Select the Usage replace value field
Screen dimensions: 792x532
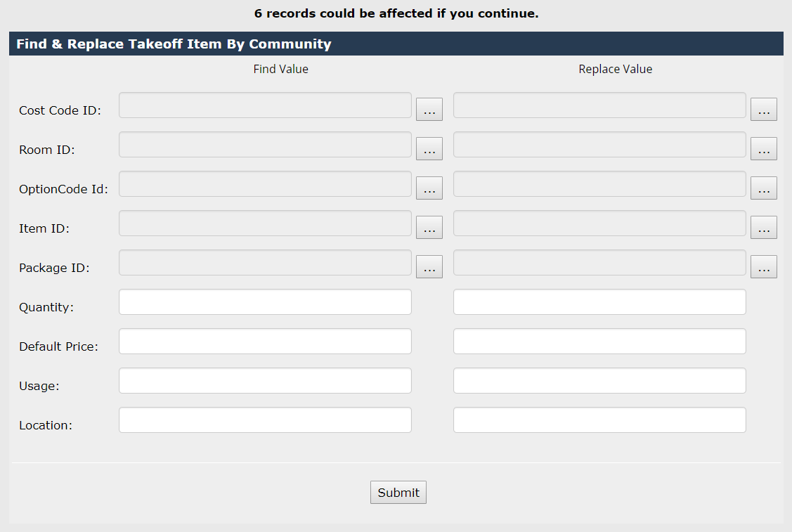[599, 381]
